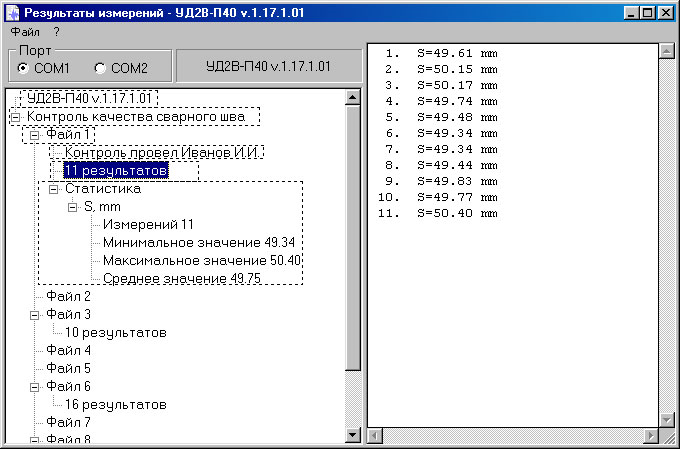Screen dimensions: 680x449
Task: Close the Результаты измерений window
Action: pyautogui.click(x=665, y=13)
